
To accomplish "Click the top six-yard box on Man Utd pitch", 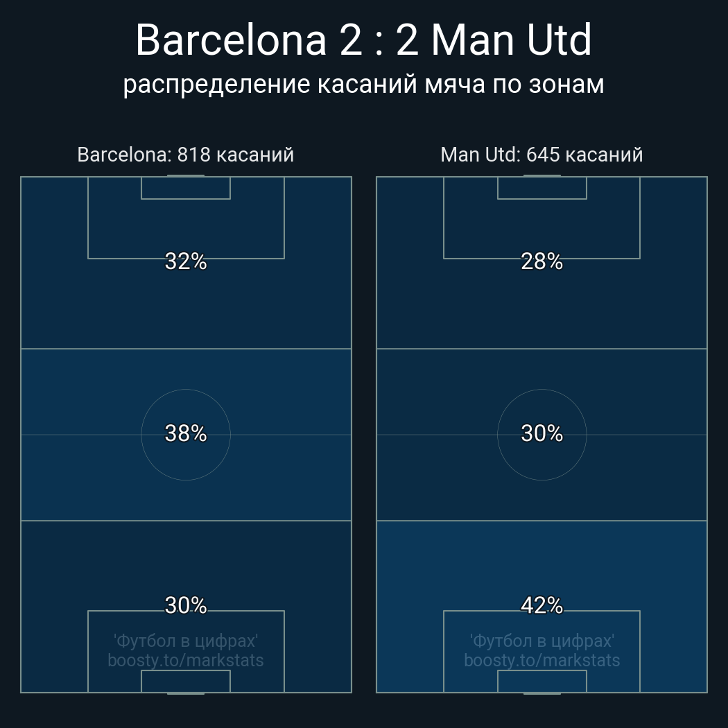I will point(541,188).
